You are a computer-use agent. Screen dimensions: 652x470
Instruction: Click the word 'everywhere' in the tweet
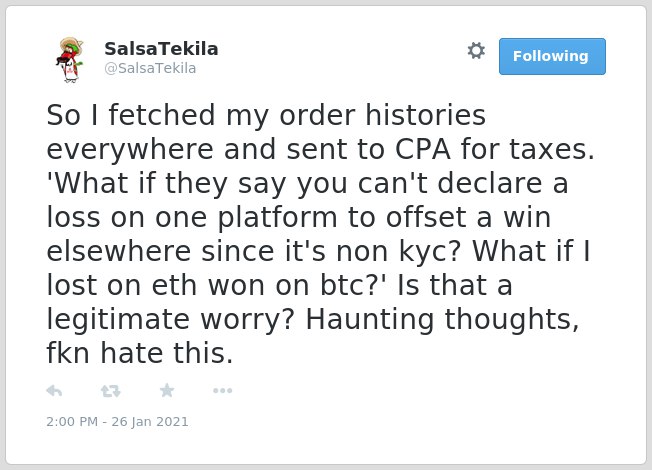point(130,150)
